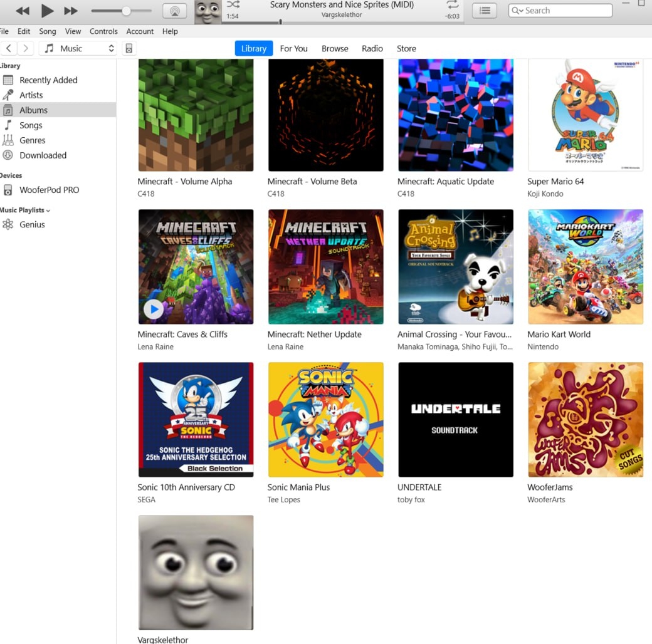
Task: Show Recently Added in the sidebar
Action: pos(48,80)
